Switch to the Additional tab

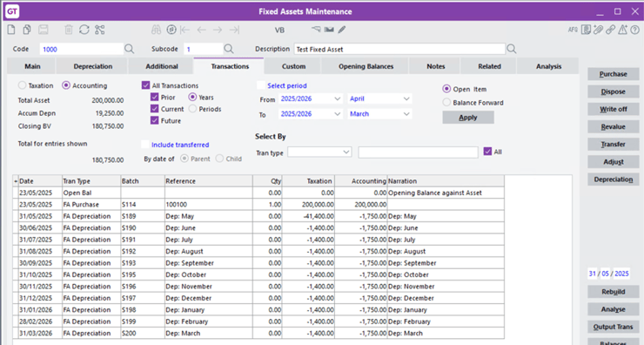click(x=162, y=66)
